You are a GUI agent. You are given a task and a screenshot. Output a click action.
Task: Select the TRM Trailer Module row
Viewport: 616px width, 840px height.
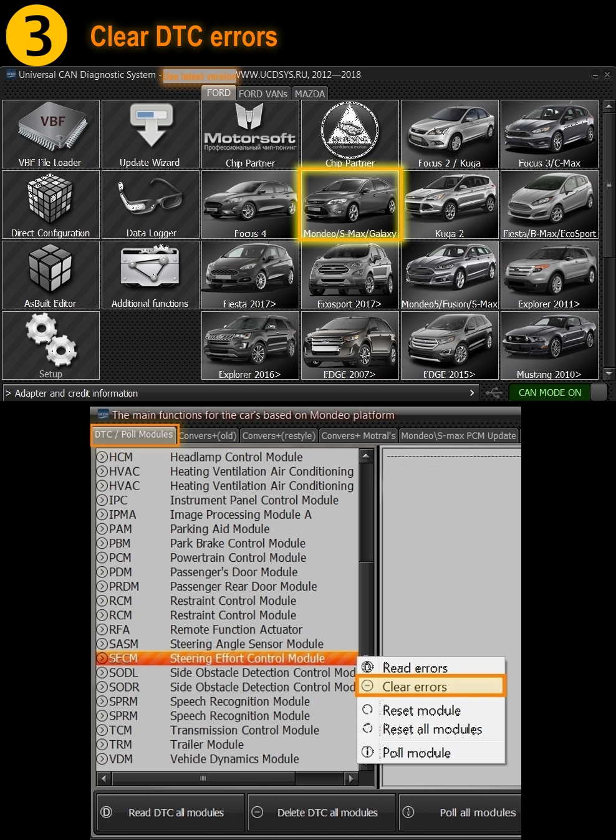point(228,745)
